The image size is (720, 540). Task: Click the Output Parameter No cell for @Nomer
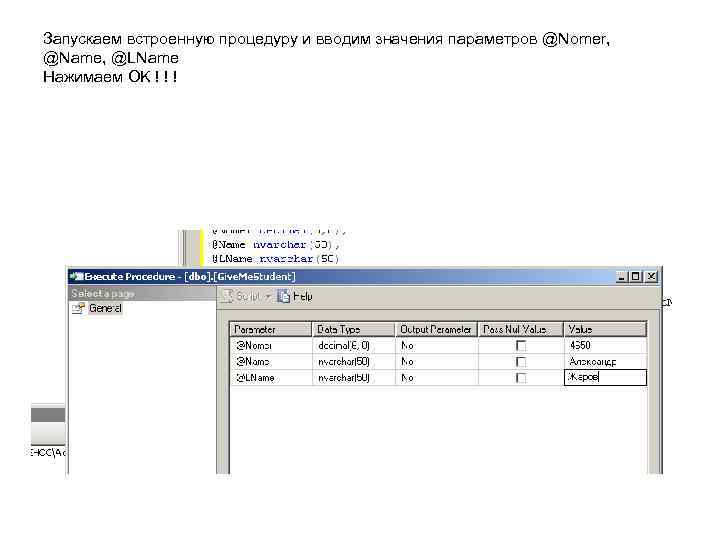(x=436, y=345)
